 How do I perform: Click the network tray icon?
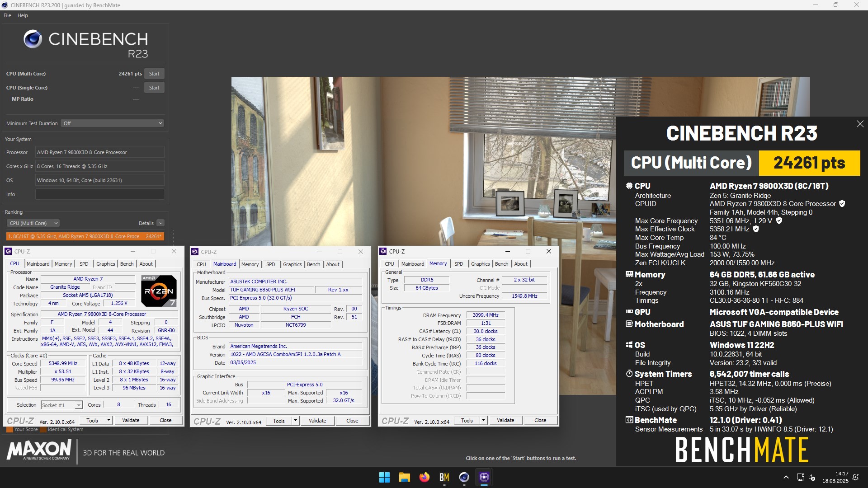click(800, 477)
